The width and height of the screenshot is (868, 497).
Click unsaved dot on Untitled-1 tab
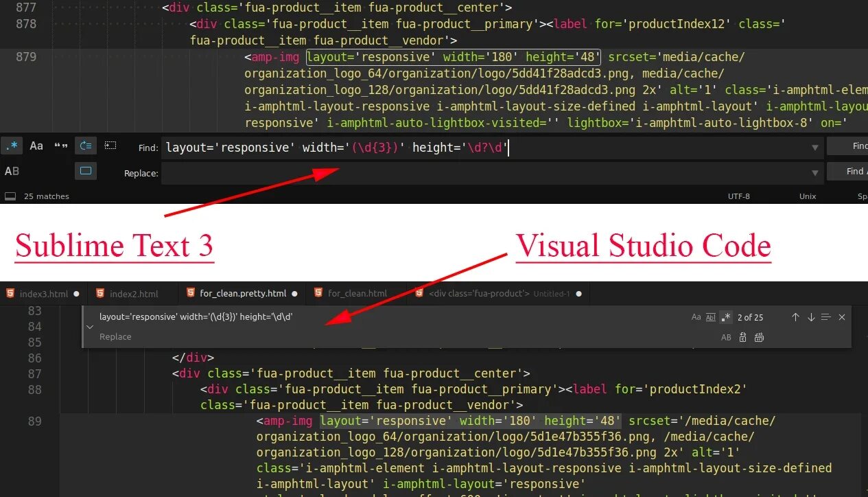(578, 294)
